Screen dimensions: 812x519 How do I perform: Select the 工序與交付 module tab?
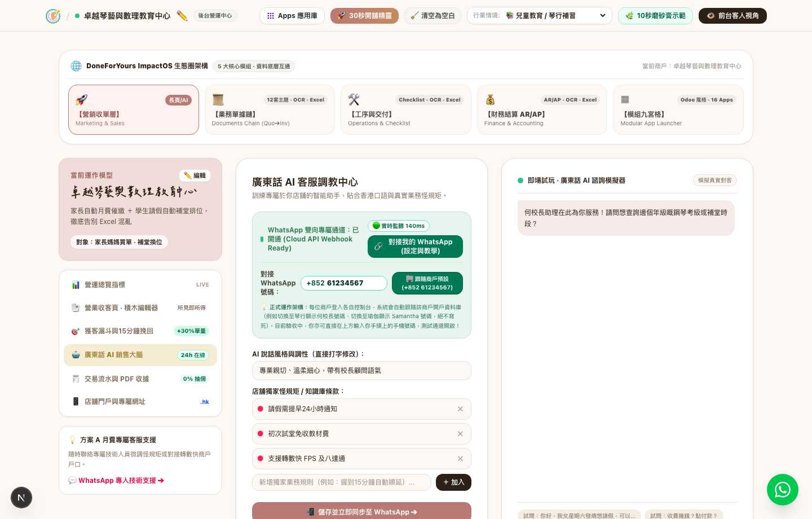click(x=406, y=110)
